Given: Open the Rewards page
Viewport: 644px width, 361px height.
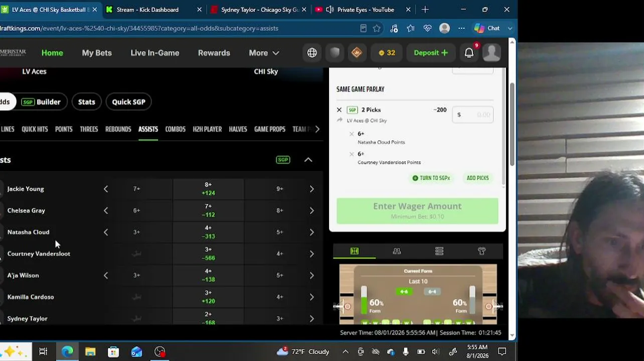Looking at the screenshot, I should coord(214,53).
